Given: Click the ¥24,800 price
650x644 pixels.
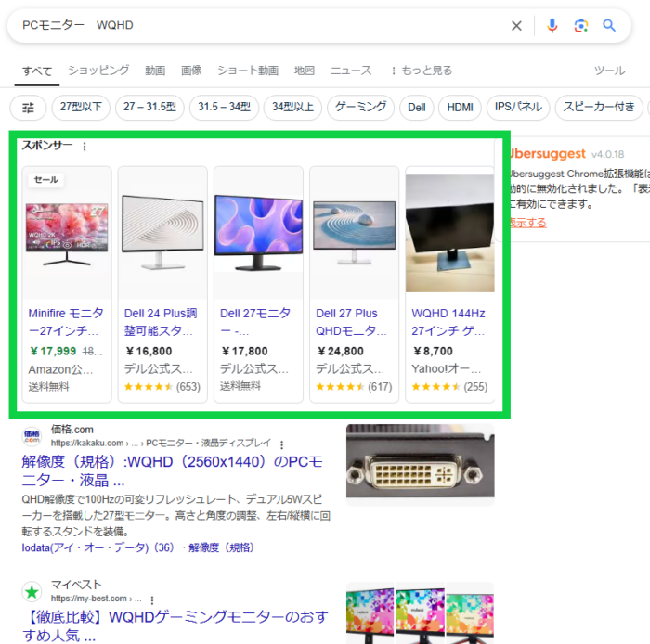Looking at the screenshot, I should (x=341, y=351).
